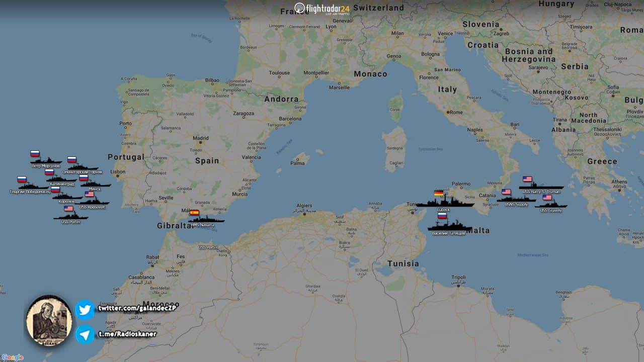Click the round portrait avatar thumbnail
Screen dimensions: 644x362
[49, 321]
